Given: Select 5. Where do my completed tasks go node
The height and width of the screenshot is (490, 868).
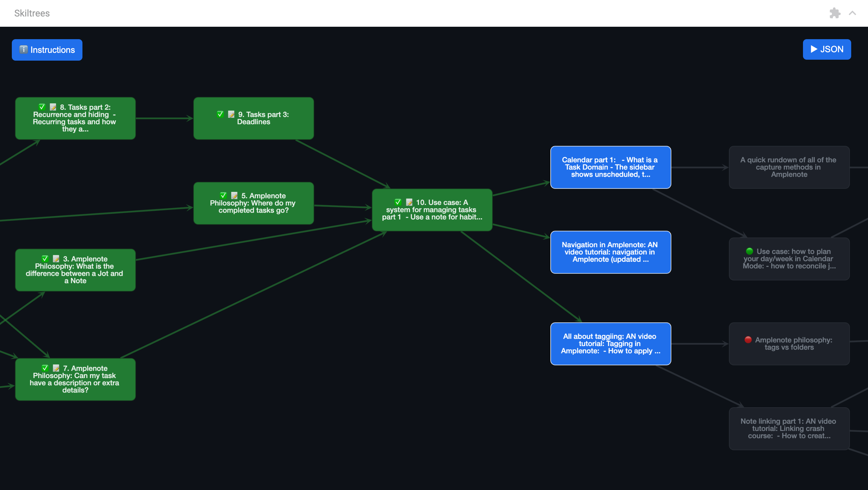Looking at the screenshot, I should coord(254,203).
